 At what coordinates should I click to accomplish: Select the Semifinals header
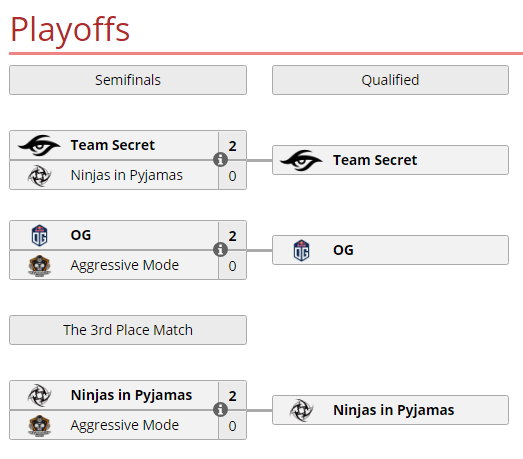point(128,80)
